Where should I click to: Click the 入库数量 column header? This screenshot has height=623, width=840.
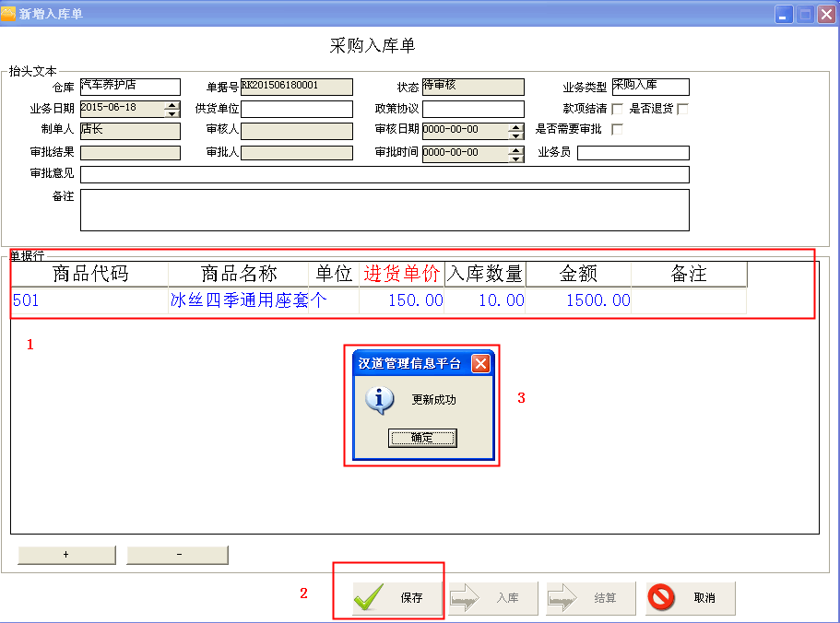coord(485,274)
